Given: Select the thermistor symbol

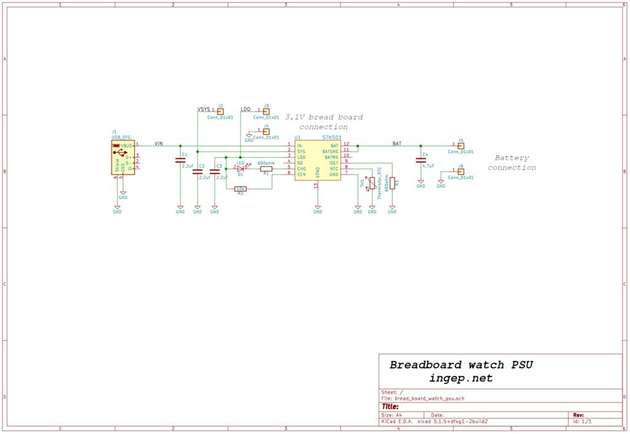Looking at the screenshot, I should (x=372, y=183).
